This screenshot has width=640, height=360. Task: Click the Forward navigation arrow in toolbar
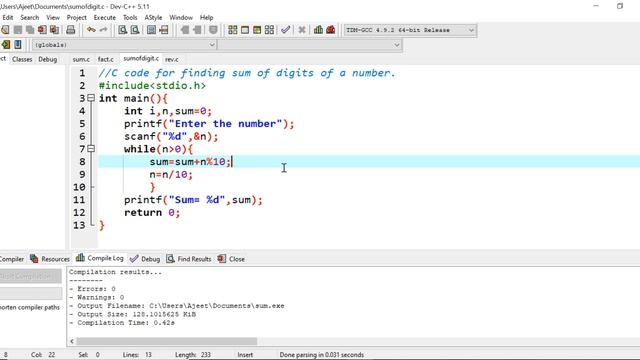point(197,30)
